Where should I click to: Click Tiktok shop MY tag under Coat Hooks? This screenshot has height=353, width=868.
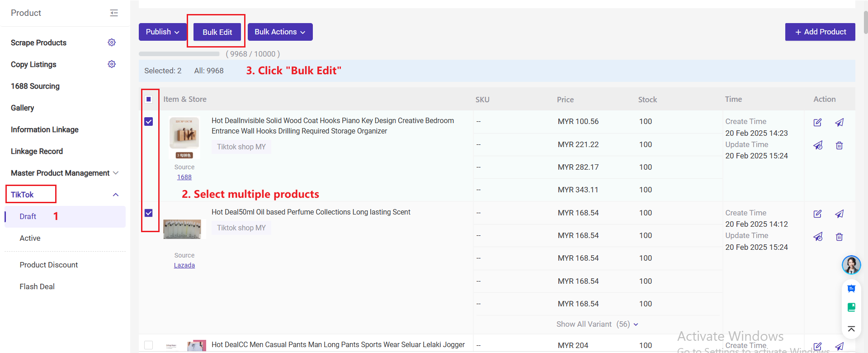(241, 147)
